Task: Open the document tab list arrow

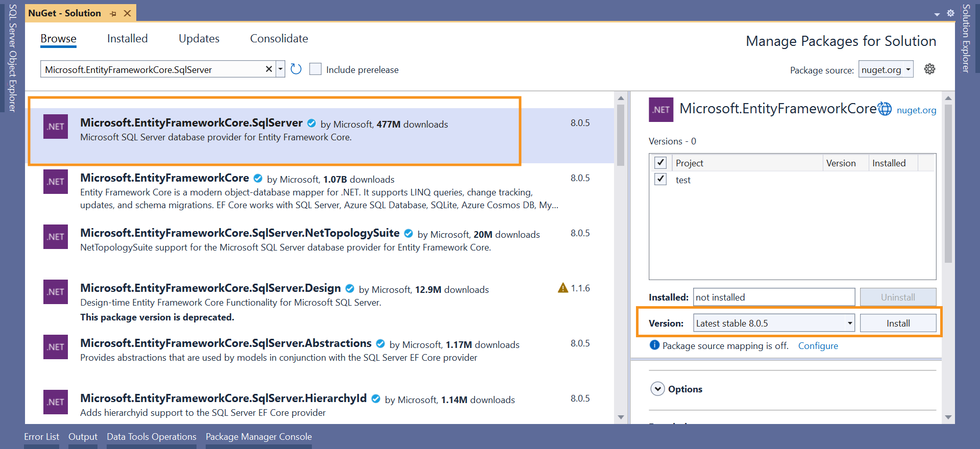Action: [937, 14]
